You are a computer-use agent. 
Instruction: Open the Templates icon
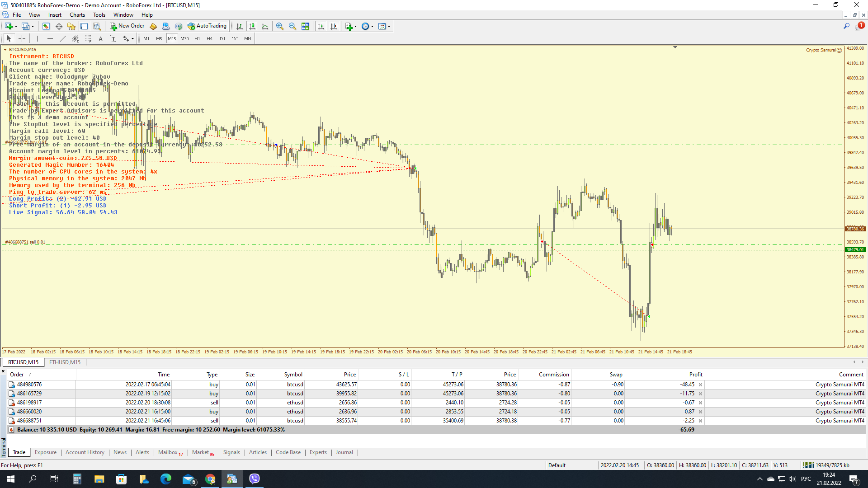point(382,26)
